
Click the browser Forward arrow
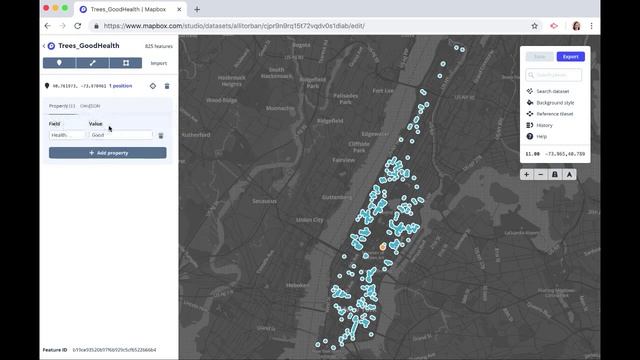(x=62, y=26)
